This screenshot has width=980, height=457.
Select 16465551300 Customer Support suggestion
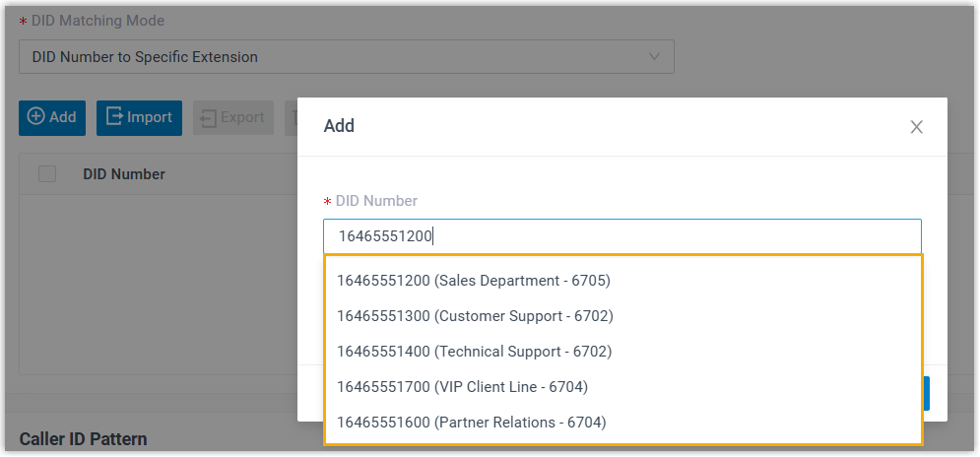coord(475,316)
